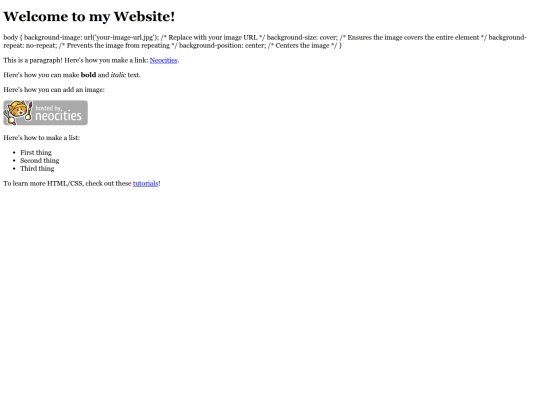Click the 'Second thing' list item
This screenshot has height=405, width=540.
(x=40, y=161)
